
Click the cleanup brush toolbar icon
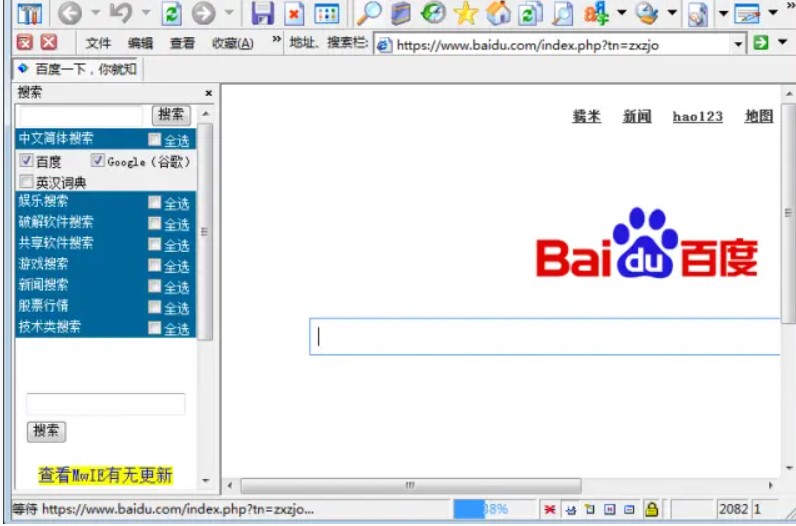(647, 13)
